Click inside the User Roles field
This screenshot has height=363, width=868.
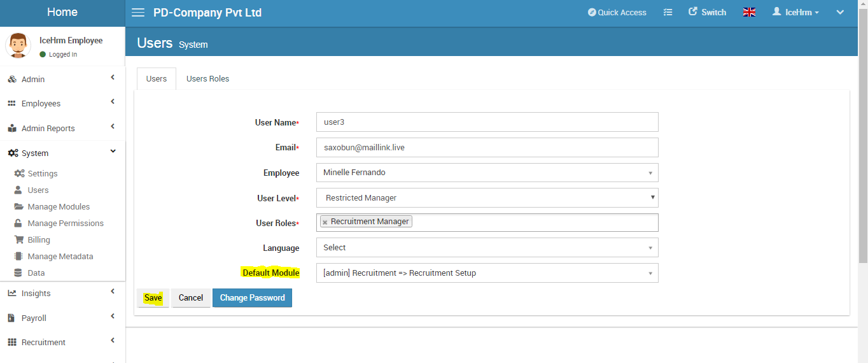(x=487, y=222)
